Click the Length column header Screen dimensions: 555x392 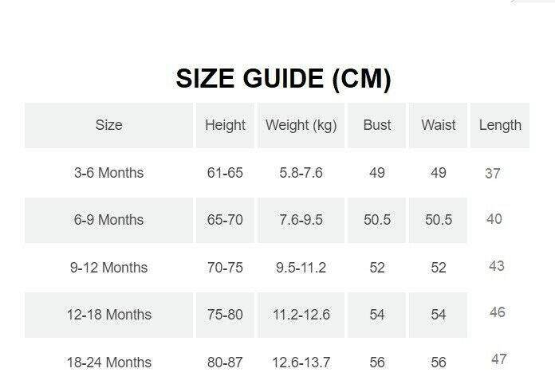tap(500, 125)
